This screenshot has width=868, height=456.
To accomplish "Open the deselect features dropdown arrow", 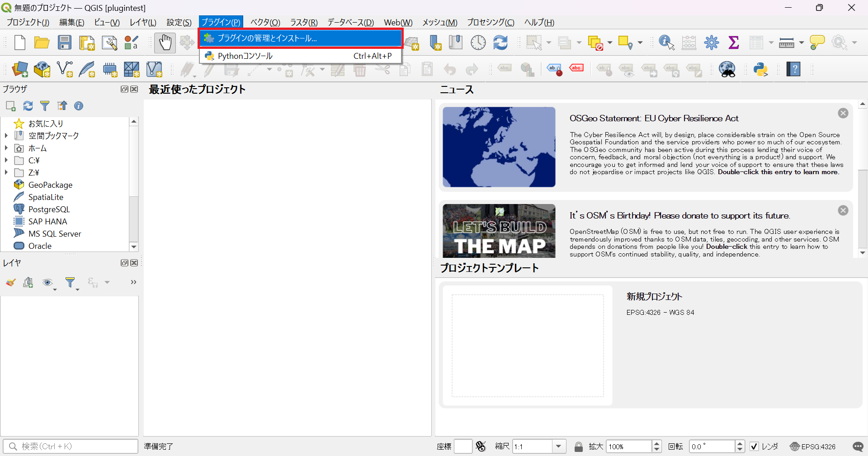I will point(610,43).
